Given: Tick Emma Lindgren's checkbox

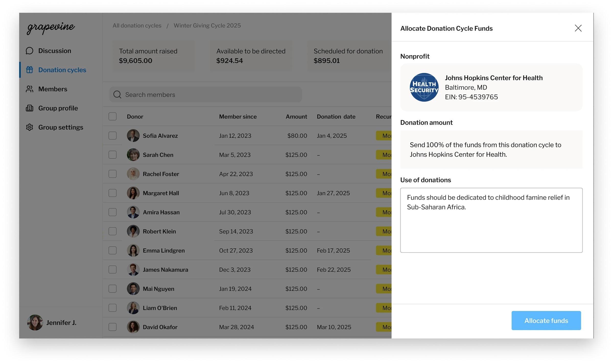Looking at the screenshot, I should point(112,250).
